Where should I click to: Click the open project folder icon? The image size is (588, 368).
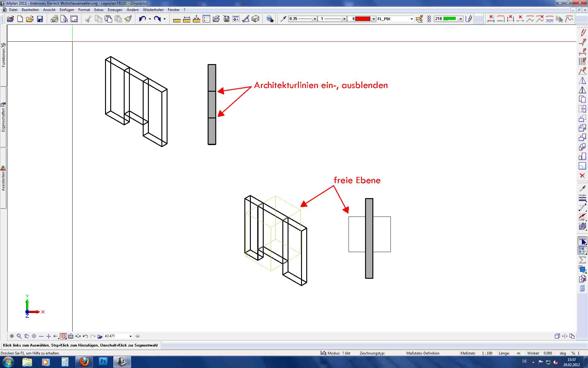point(10,19)
